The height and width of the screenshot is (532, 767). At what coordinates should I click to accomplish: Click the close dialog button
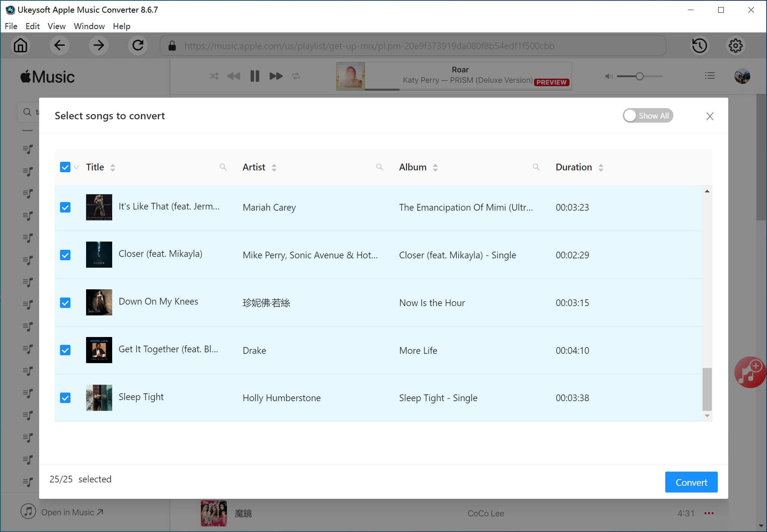click(710, 116)
